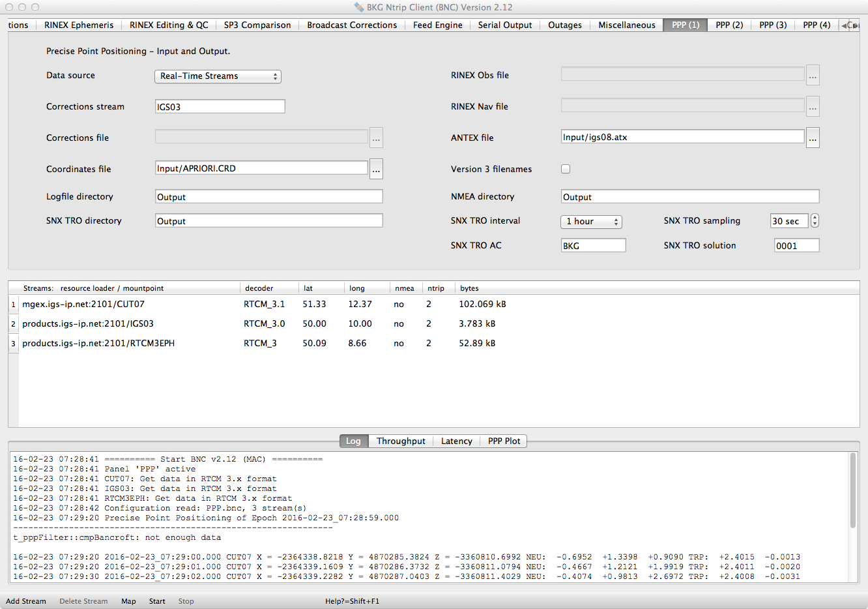The width and height of the screenshot is (868, 609).
Task: Adjust the SNX TRO sampling stepper
Action: click(815, 221)
